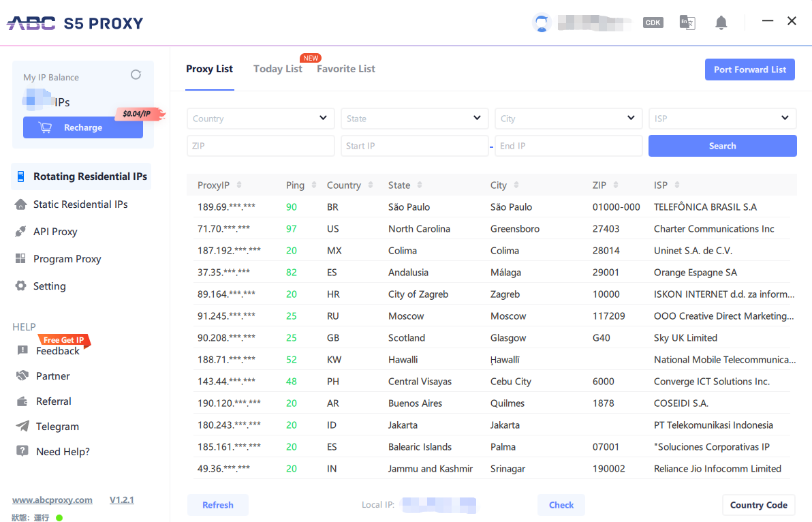The height and width of the screenshot is (522, 812).
Task: Click the Check button
Action: [561, 505]
